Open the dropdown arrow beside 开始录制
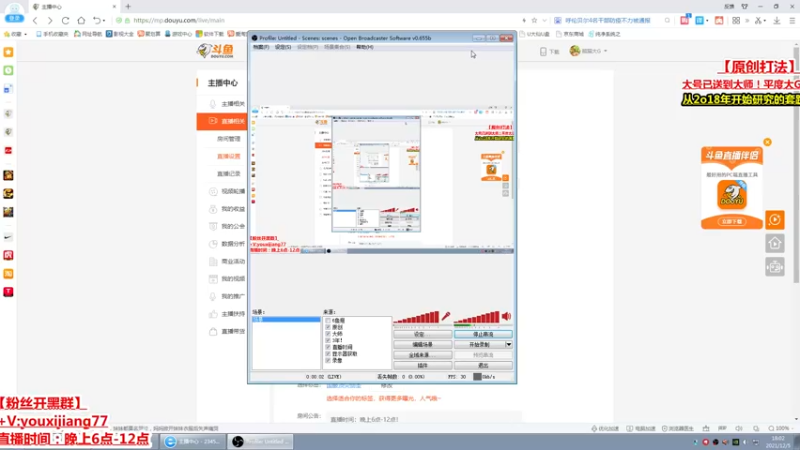This screenshot has height=450, width=800. [509, 344]
